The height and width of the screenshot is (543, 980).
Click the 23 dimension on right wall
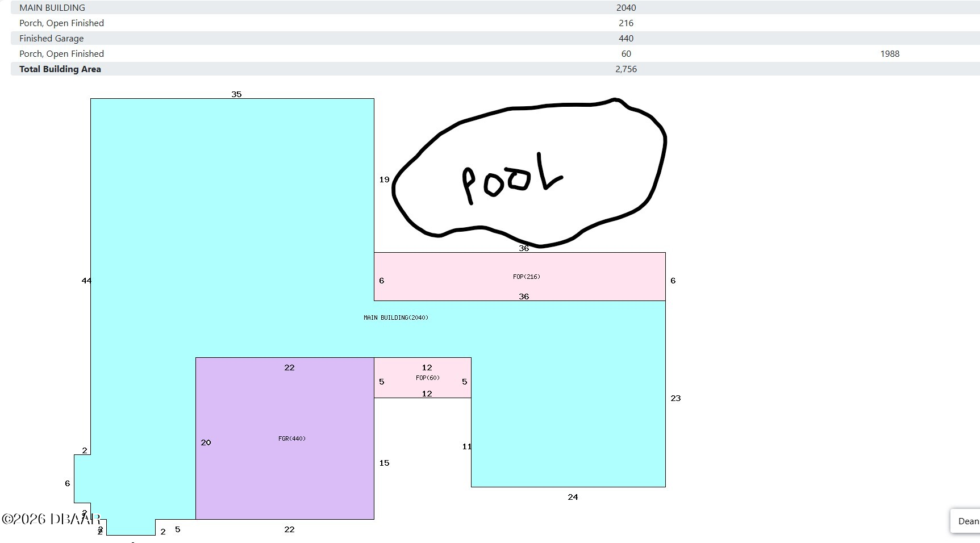pyautogui.click(x=675, y=398)
